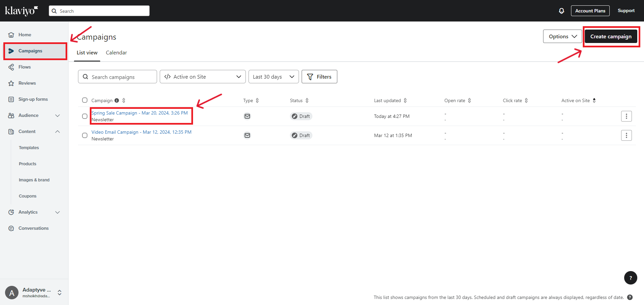Switch to the Calendar tab
Image resolution: width=644 pixels, height=305 pixels.
click(116, 53)
